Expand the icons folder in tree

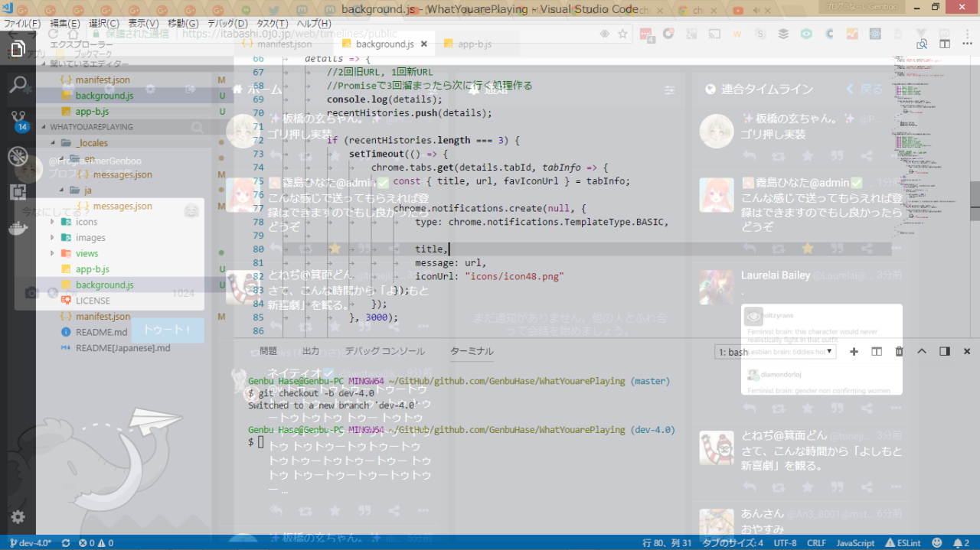click(87, 222)
